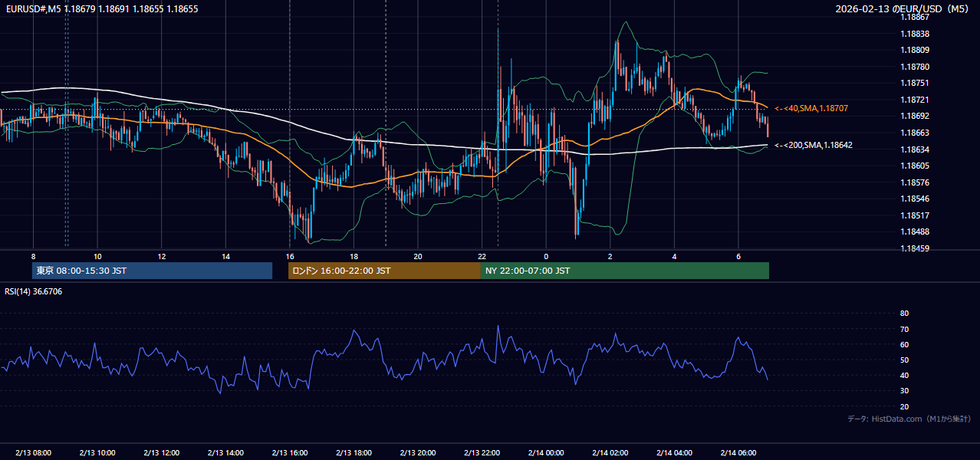This screenshot has height=460, width=980.
Task: Click the bottom date label 2/14 06:00
Action: coord(738,452)
